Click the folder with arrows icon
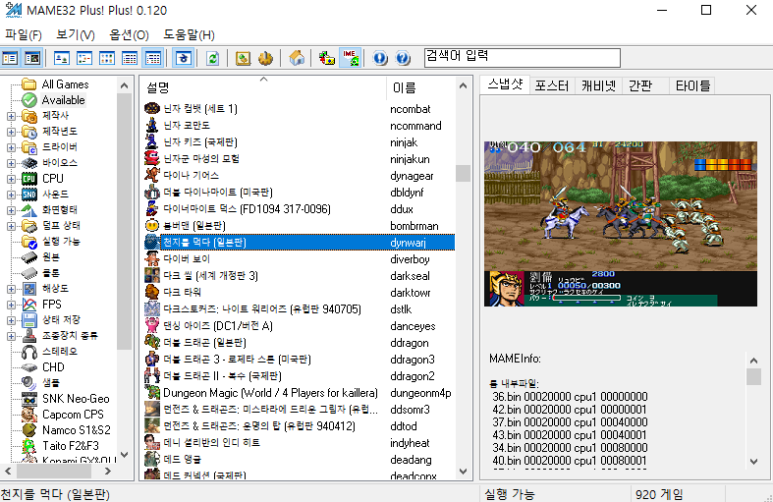 coord(326,58)
